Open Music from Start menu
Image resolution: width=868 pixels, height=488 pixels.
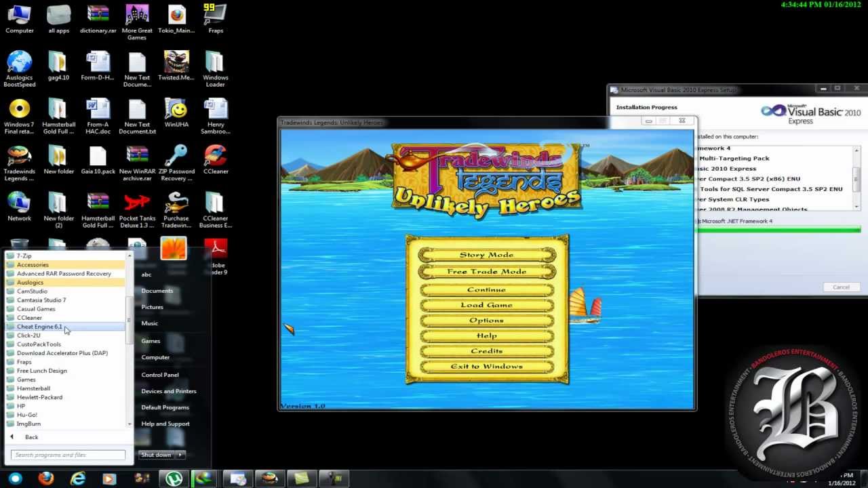[x=149, y=323]
